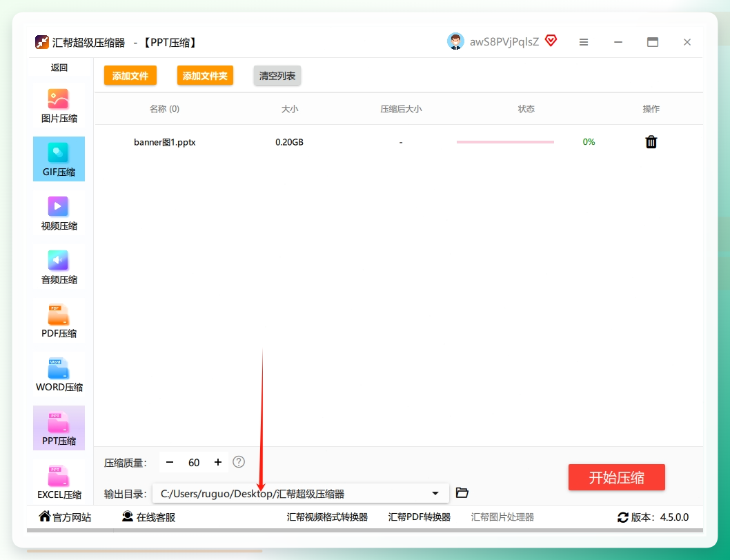Open the 音频压缩 audio compression tool
Image resolution: width=730 pixels, height=560 pixels.
[59, 267]
